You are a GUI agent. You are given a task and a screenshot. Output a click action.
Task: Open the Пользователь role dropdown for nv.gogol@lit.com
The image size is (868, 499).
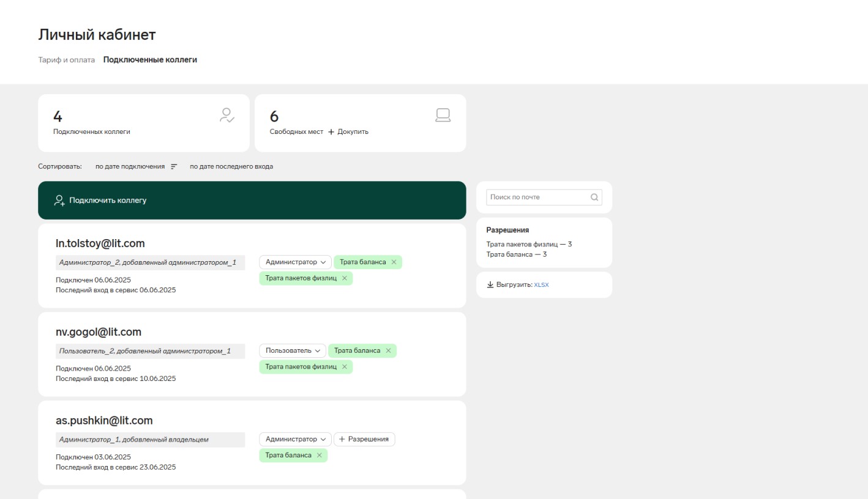(293, 350)
